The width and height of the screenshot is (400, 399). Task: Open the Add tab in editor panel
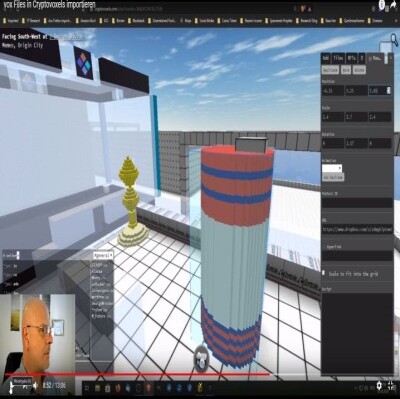(x=326, y=58)
